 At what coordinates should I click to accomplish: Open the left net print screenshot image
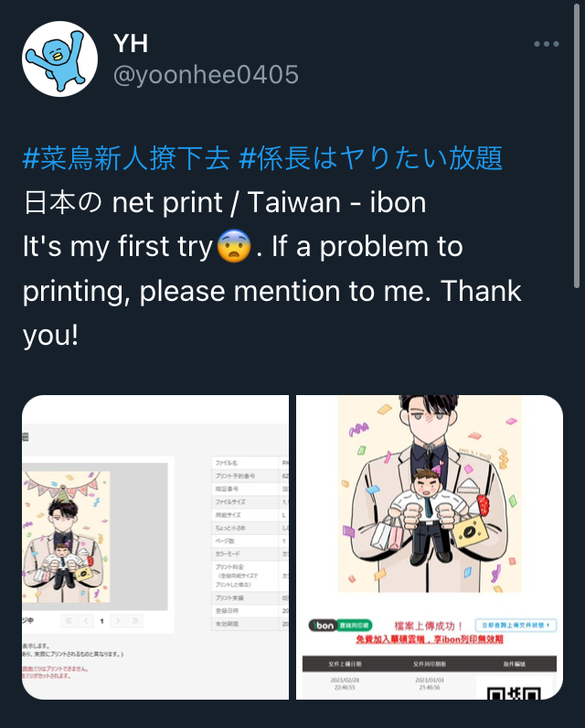pyautogui.click(x=155, y=548)
